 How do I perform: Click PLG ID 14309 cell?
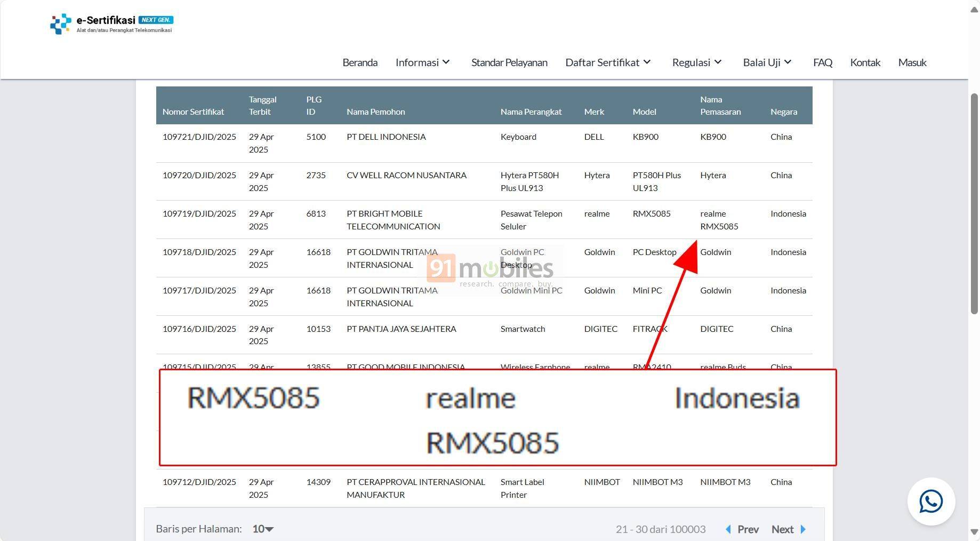tap(318, 482)
